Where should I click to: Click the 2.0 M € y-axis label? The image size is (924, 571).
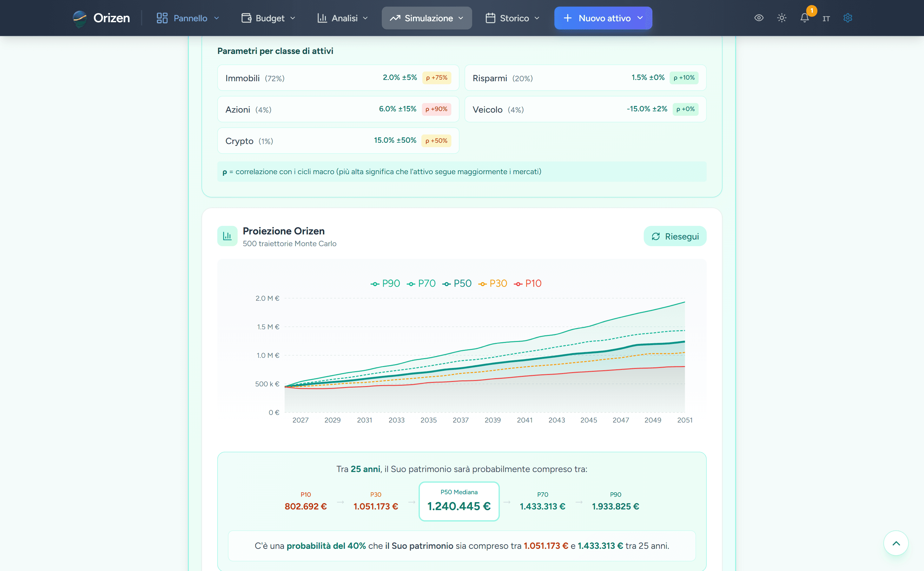pyautogui.click(x=267, y=298)
